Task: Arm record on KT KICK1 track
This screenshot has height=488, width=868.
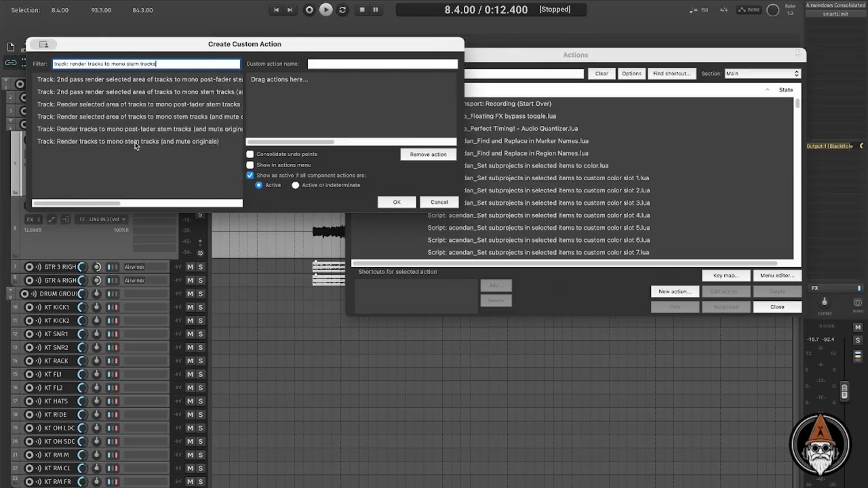Action: click(29, 307)
